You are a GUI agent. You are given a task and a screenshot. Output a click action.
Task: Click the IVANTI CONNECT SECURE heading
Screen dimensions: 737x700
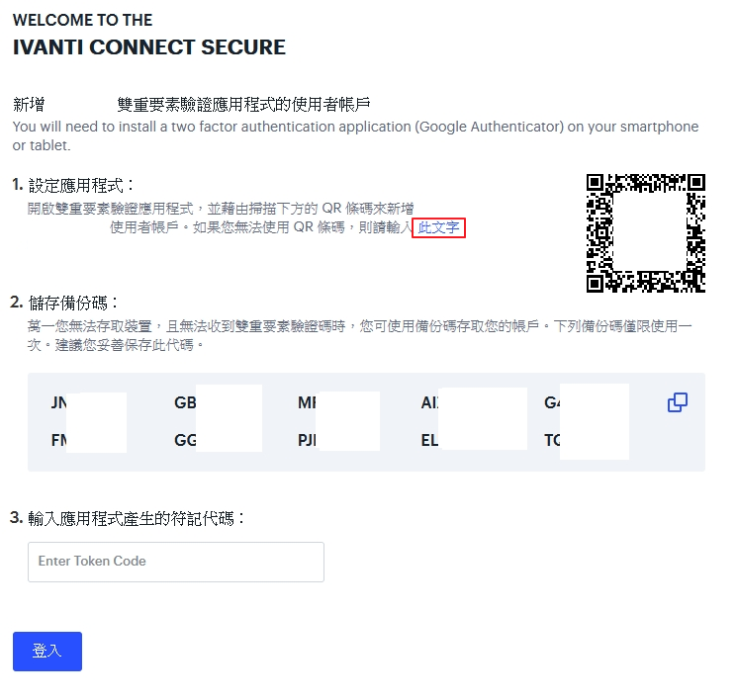coord(149,47)
